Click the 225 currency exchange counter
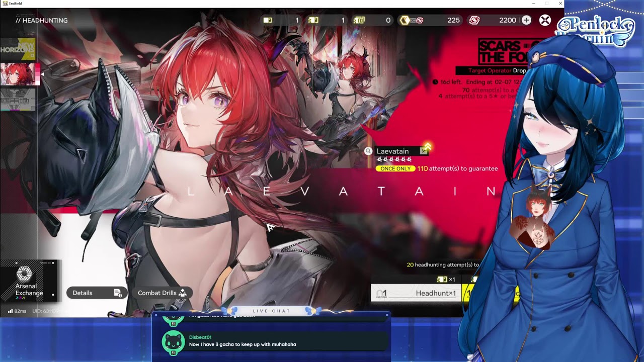Screen dimensions: 644x362 point(430,20)
